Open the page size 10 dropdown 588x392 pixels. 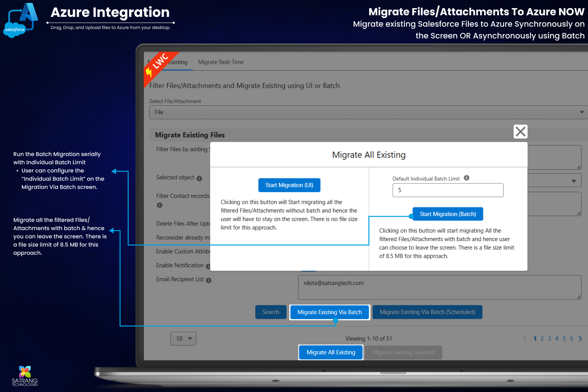tap(183, 339)
